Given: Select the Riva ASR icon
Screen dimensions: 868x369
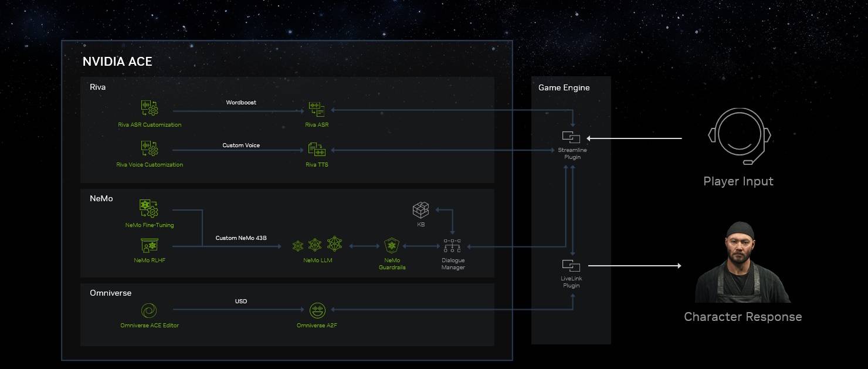Looking at the screenshot, I should pos(317,109).
